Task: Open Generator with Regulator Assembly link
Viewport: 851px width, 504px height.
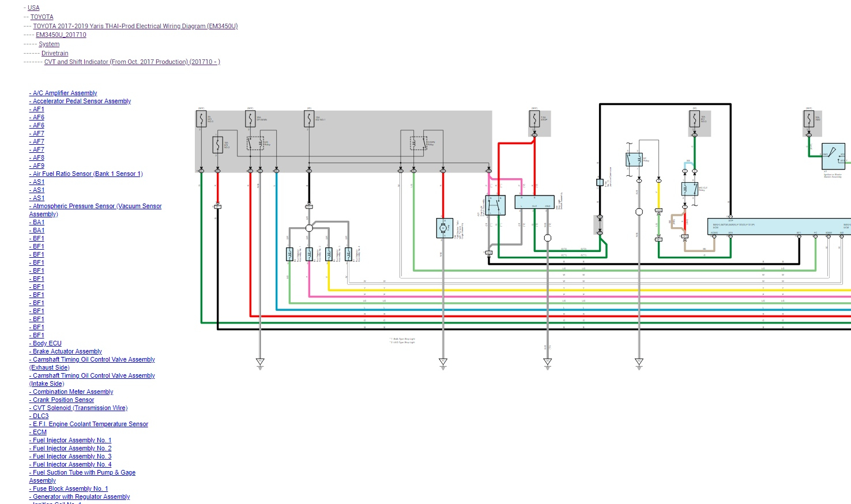Action: click(80, 497)
